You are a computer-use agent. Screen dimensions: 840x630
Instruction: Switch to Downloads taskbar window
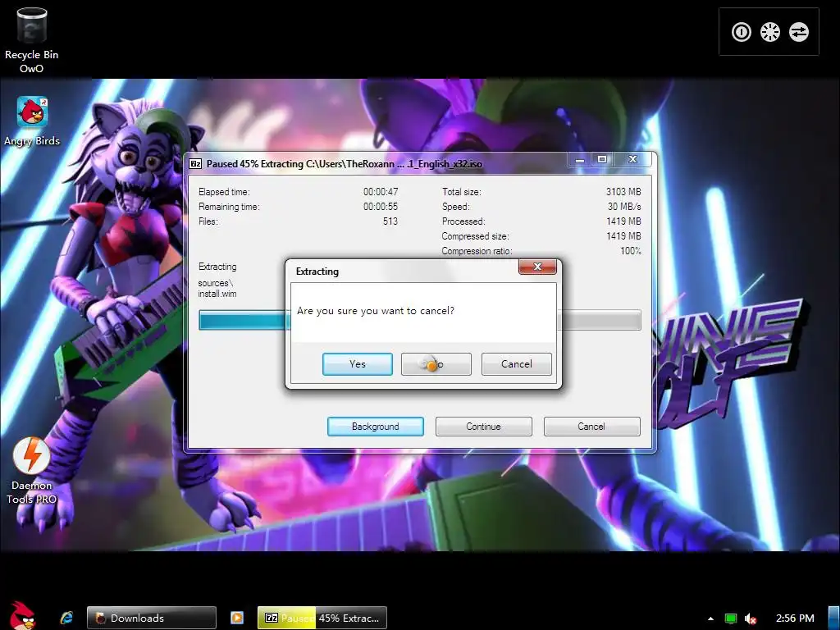[x=152, y=618]
